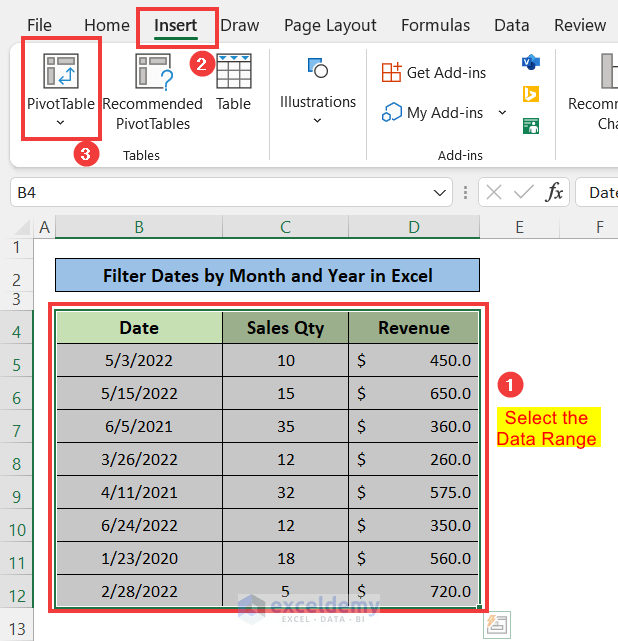Viewport: 618px width, 641px height.
Task: Click the formula bar options dots
Action: pos(465,192)
